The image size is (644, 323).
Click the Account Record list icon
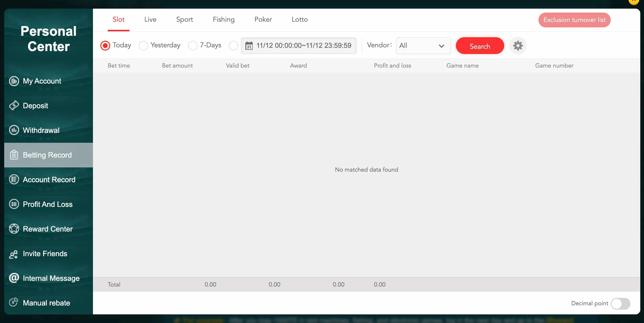tap(14, 179)
